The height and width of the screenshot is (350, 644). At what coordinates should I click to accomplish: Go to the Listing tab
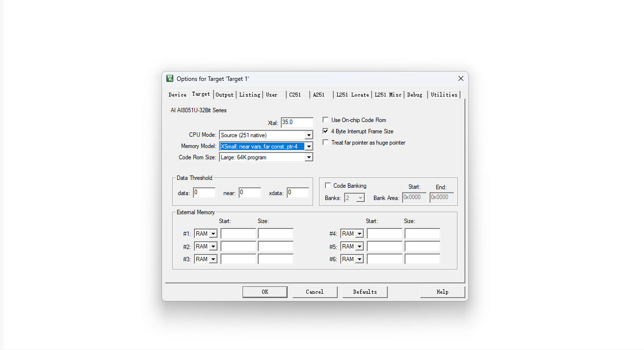tap(250, 95)
